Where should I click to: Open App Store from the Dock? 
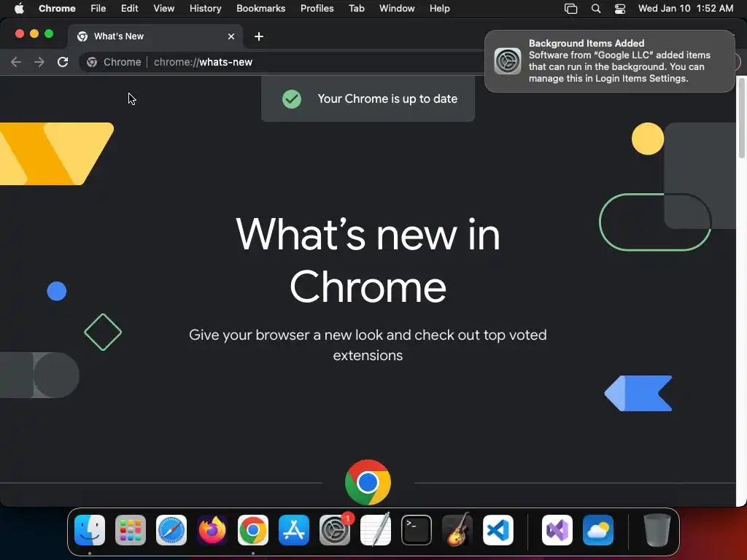294,530
